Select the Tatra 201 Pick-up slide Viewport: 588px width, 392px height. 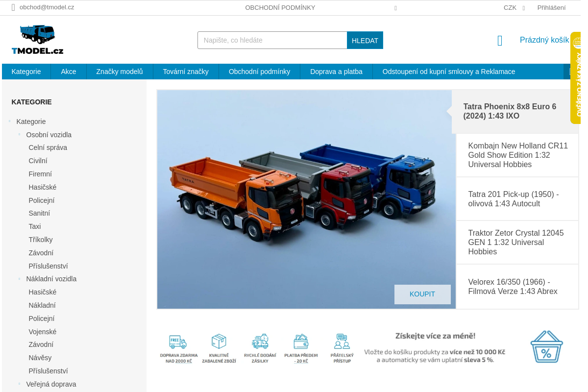tap(517, 199)
